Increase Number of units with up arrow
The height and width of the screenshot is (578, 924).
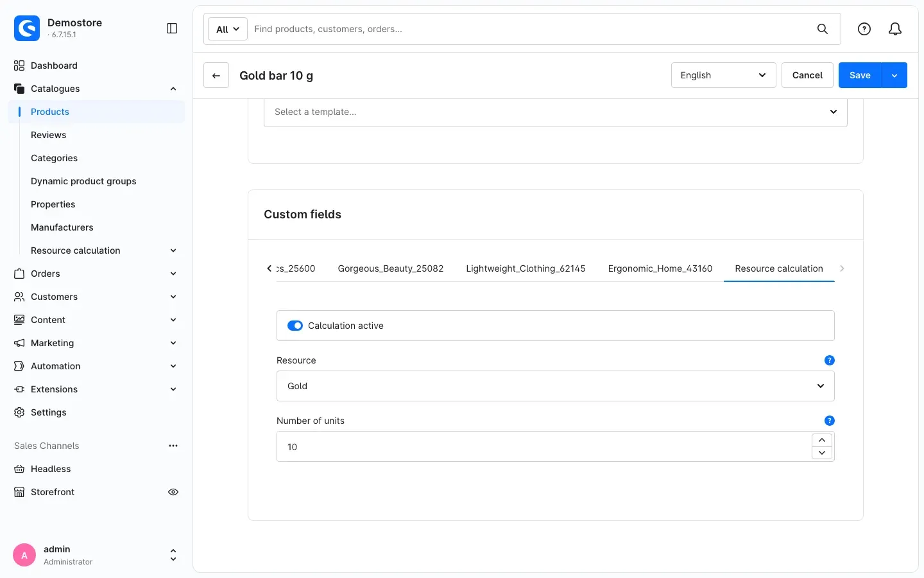pos(822,440)
